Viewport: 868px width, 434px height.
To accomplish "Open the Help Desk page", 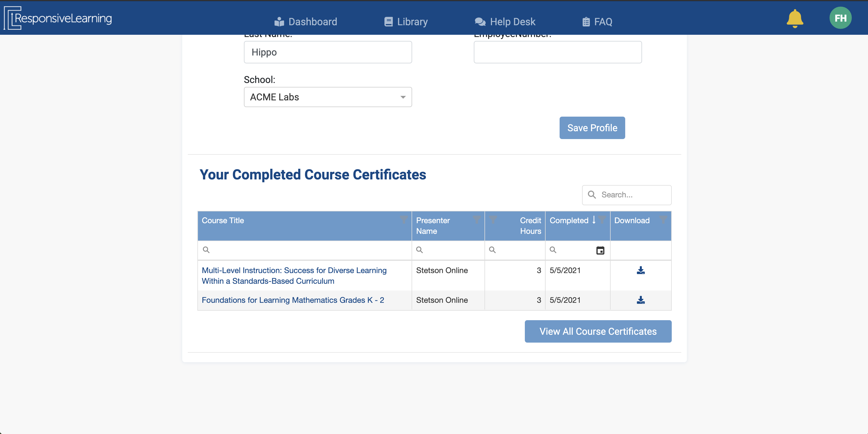I will 505,22.
